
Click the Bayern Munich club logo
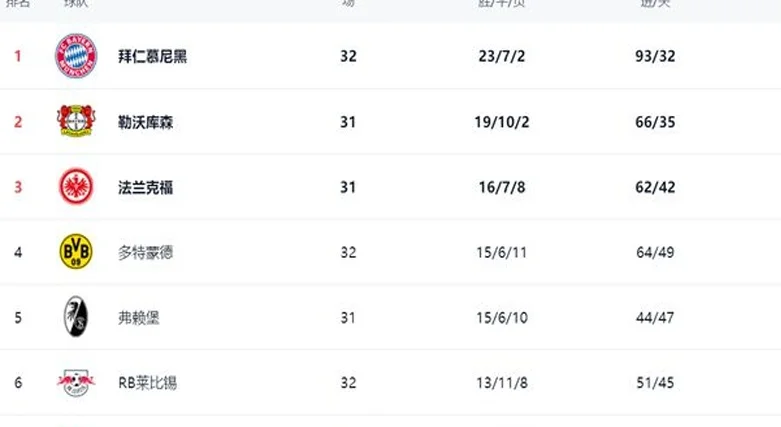[x=76, y=56]
